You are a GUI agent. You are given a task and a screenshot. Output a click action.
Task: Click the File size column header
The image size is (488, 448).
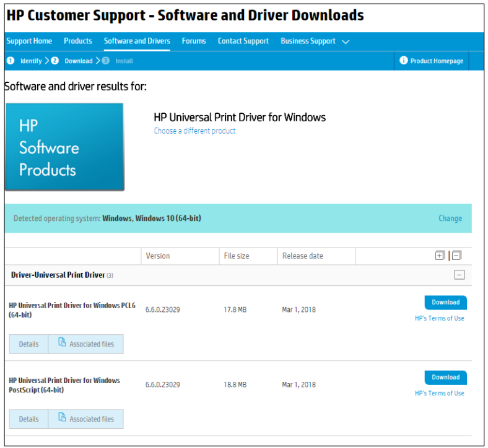coord(237,256)
